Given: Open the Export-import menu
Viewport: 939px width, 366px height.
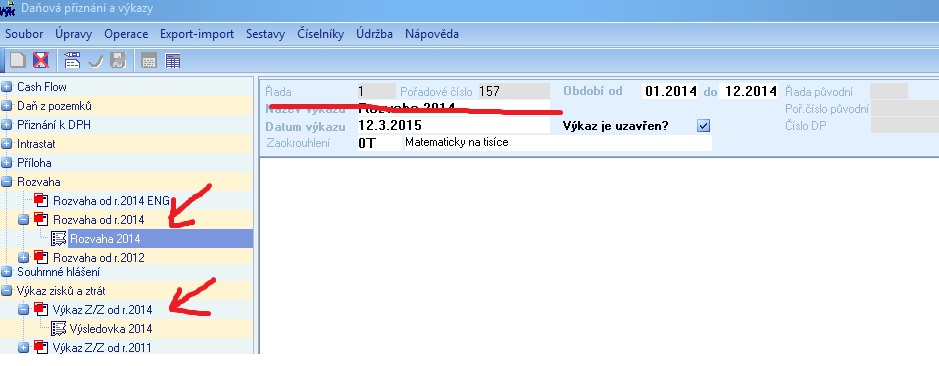Looking at the screenshot, I should point(197,34).
